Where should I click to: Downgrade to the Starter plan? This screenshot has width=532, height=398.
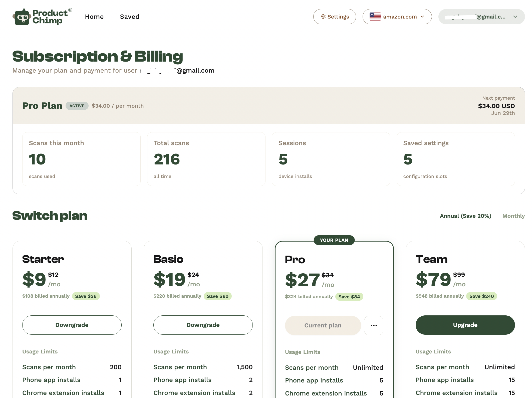(x=72, y=325)
